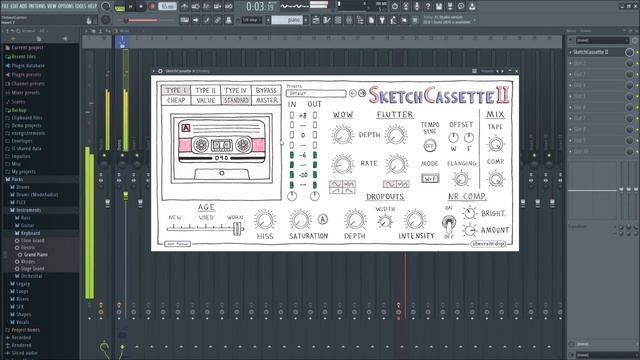Expand the Channel presets folder
This screenshot has height=360, width=640.
28,84
